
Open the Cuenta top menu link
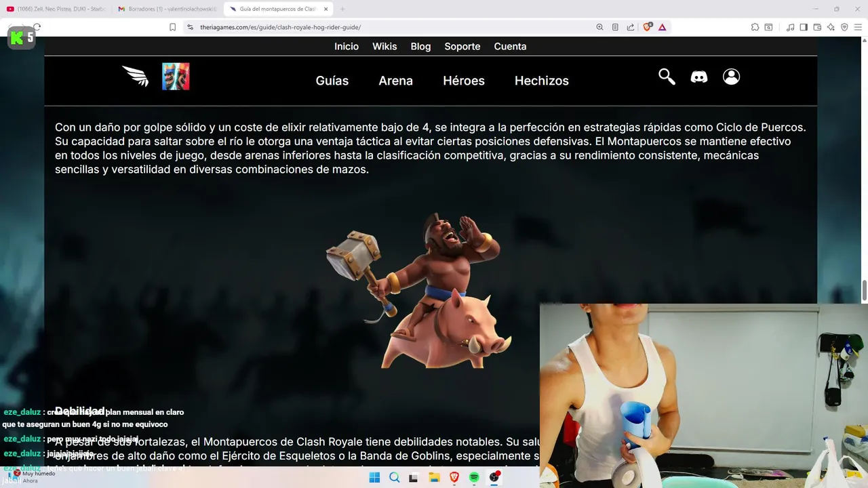tap(510, 46)
